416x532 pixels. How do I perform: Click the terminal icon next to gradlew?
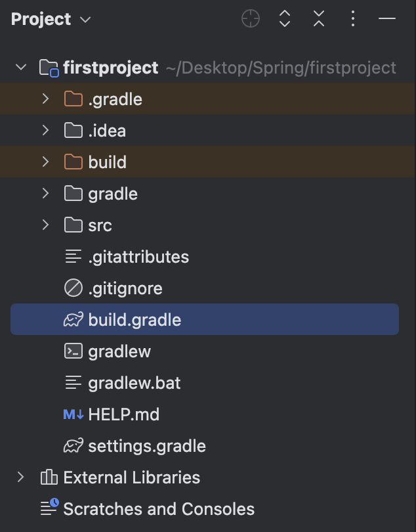[73, 351]
